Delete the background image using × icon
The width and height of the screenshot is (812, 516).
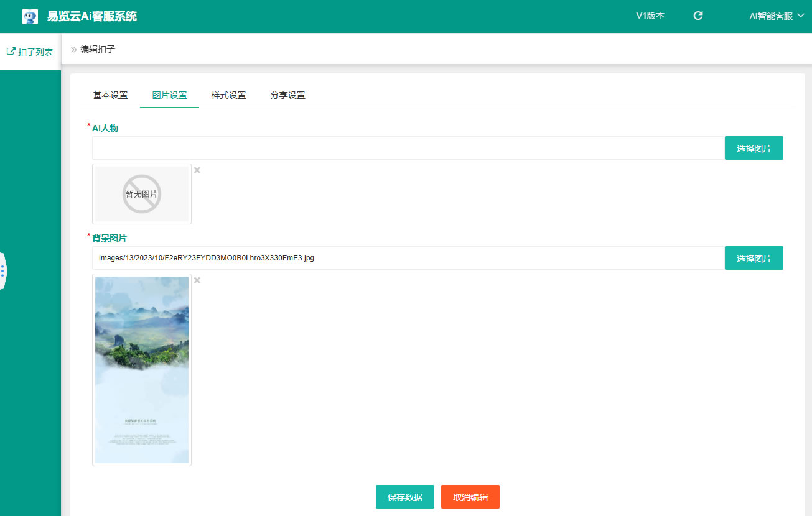pos(197,280)
